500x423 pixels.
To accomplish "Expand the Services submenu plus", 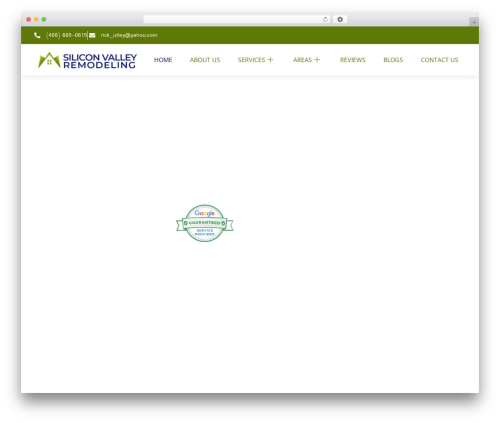I will click(x=270, y=60).
